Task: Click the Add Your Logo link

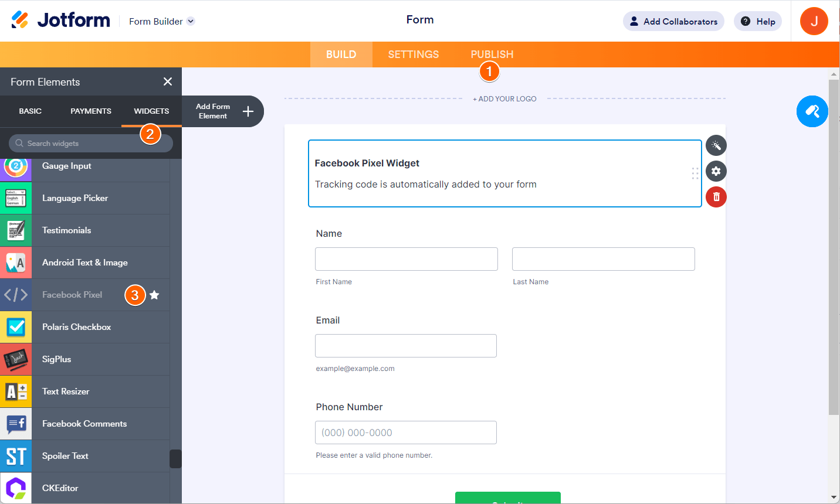Action: pos(504,99)
